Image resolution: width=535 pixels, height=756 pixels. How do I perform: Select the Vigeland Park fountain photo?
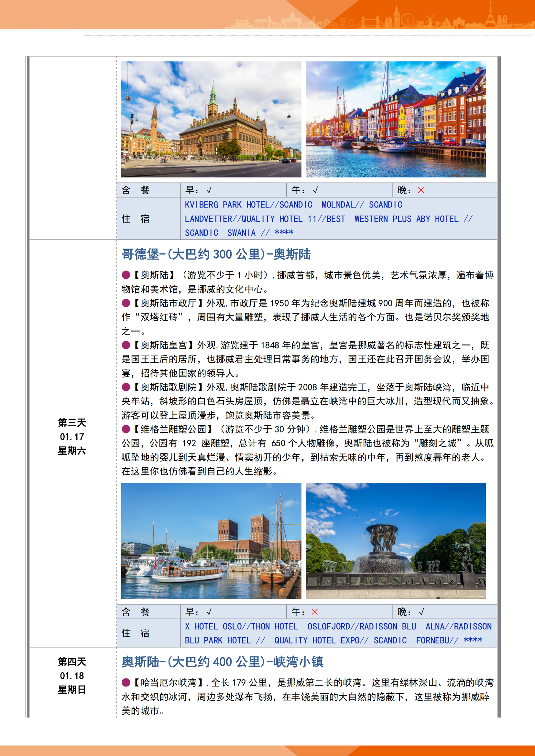pos(396,541)
